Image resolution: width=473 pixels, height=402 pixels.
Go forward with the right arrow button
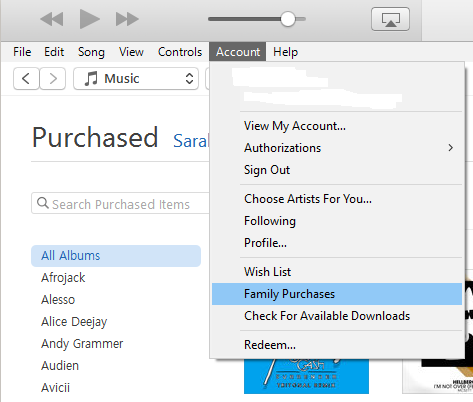52,79
